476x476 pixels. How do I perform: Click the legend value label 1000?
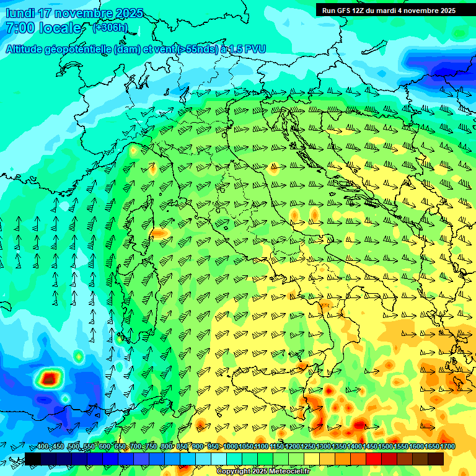tap(230, 447)
